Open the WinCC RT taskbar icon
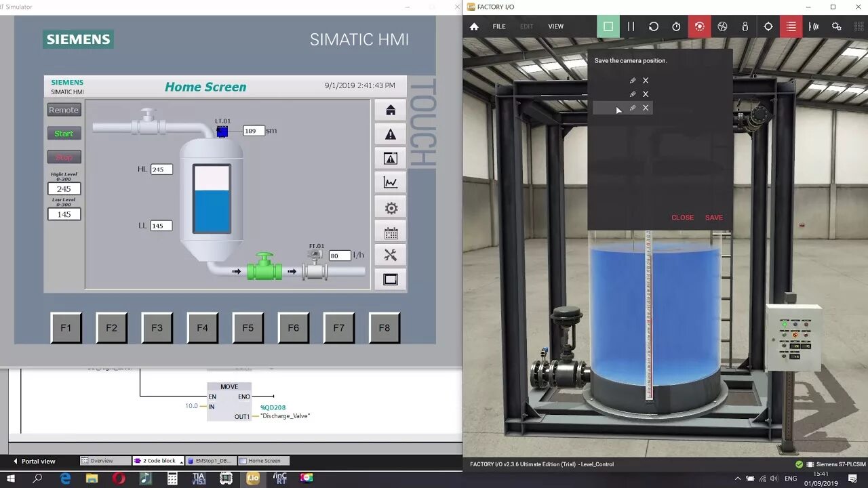The height and width of the screenshot is (488, 868). pos(279,479)
